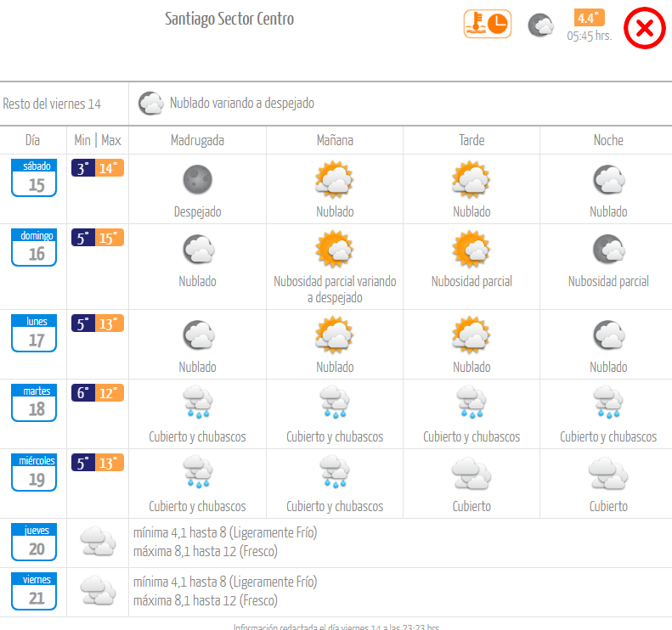The width and height of the screenshot is (672, 630).
Task: Click the Noche column header
Action: [608, 140]
